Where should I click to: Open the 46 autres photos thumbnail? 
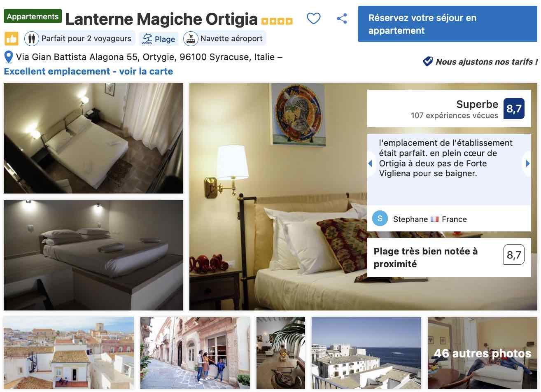point(483,353)
